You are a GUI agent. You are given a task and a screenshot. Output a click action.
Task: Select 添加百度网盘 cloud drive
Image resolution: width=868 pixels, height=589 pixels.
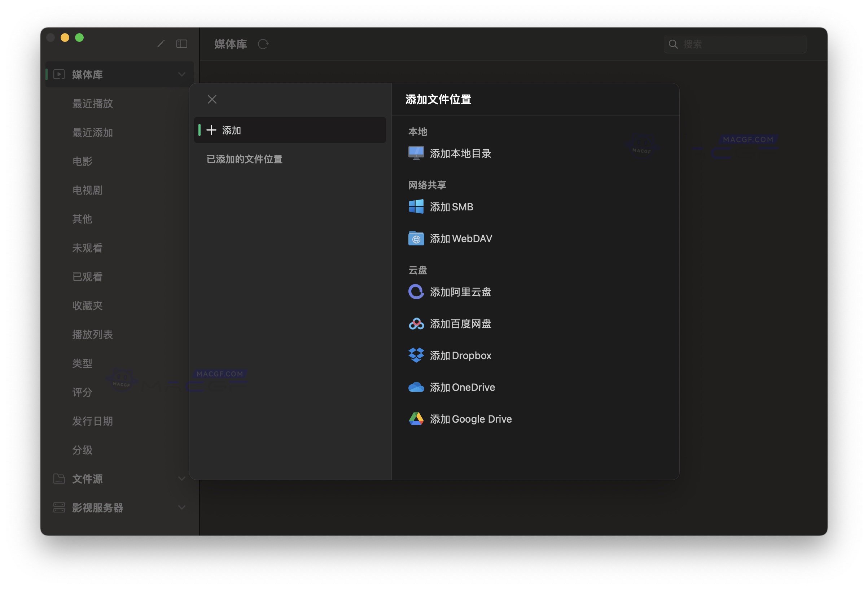[x=461, y=324]
